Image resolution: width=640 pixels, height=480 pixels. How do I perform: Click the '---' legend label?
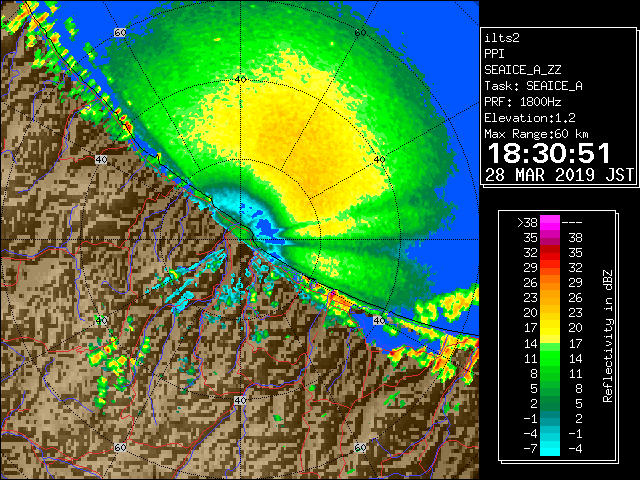click(572, 223)
